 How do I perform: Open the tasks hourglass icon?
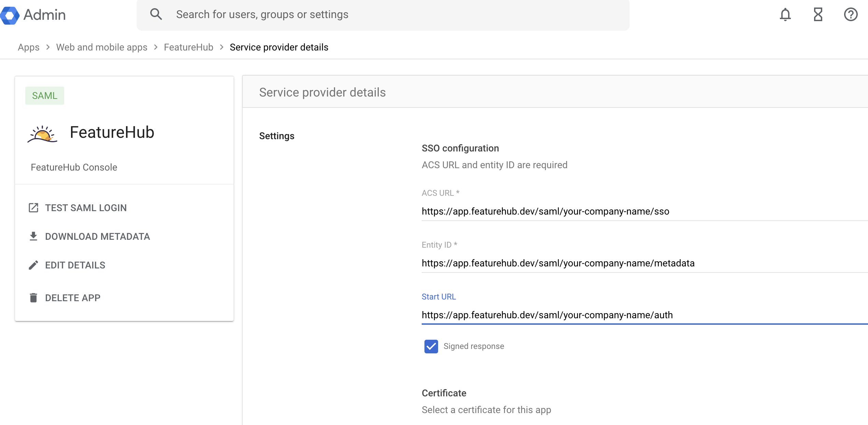coord(818,15)
